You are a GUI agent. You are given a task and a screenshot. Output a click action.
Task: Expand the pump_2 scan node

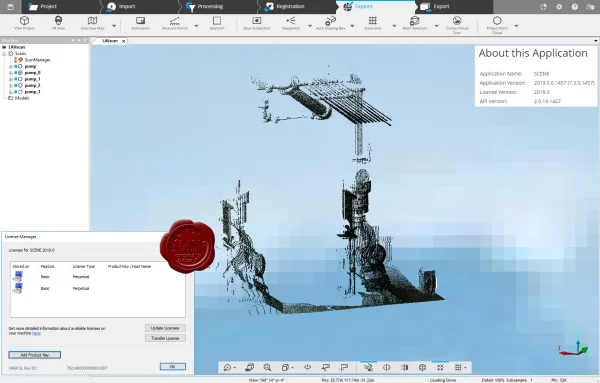11,85
